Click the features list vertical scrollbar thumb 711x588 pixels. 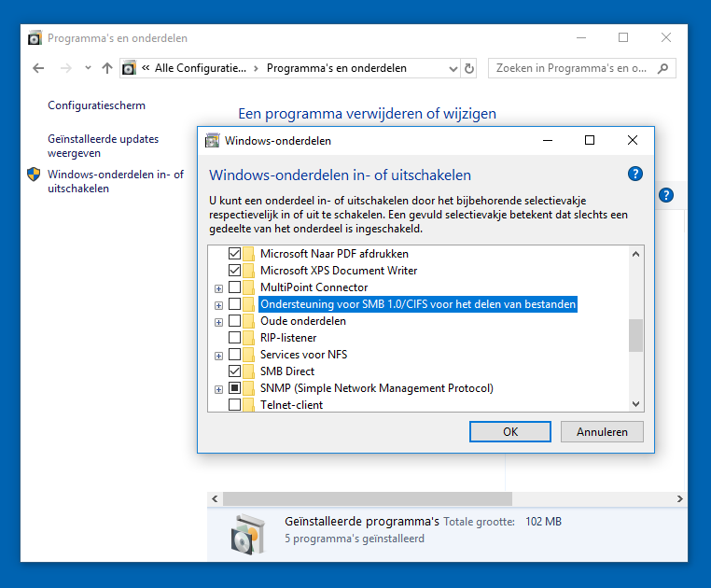635,335
